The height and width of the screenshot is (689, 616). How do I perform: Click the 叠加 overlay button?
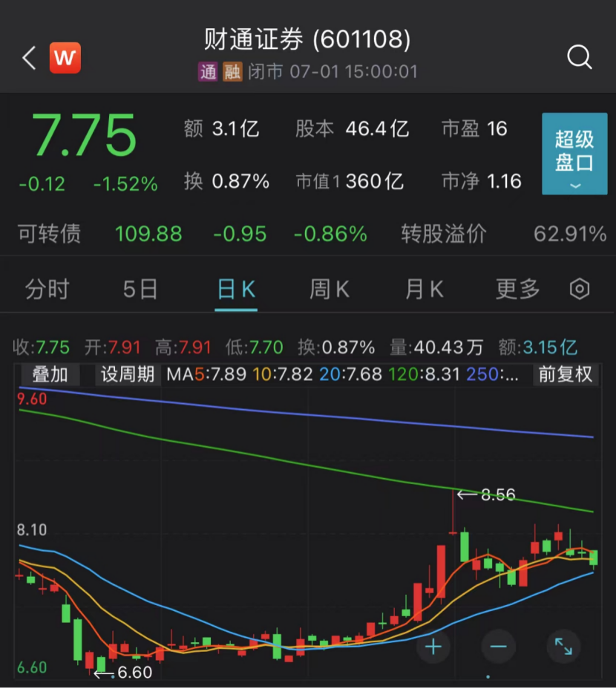coord(50,375)
